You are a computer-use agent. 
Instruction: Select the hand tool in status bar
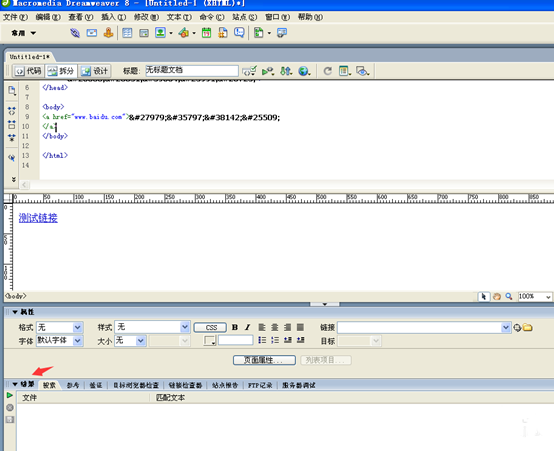point(497,297)
